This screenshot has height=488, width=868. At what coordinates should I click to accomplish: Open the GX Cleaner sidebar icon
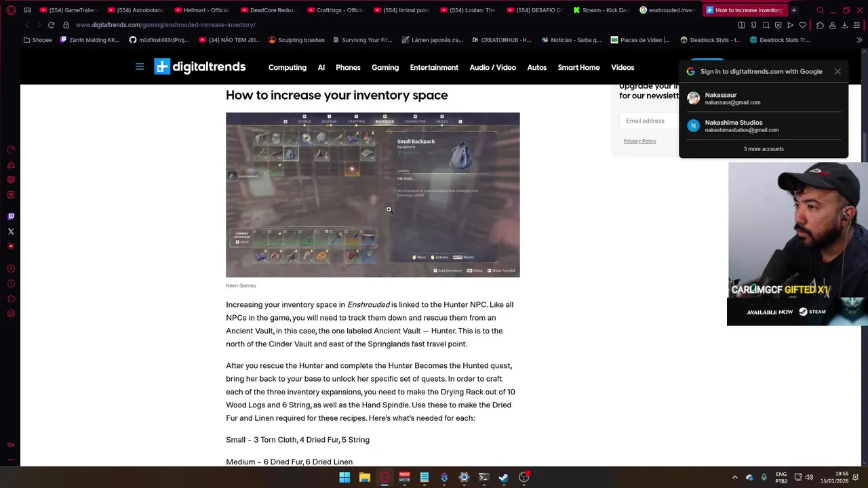[x=11, y=165]
